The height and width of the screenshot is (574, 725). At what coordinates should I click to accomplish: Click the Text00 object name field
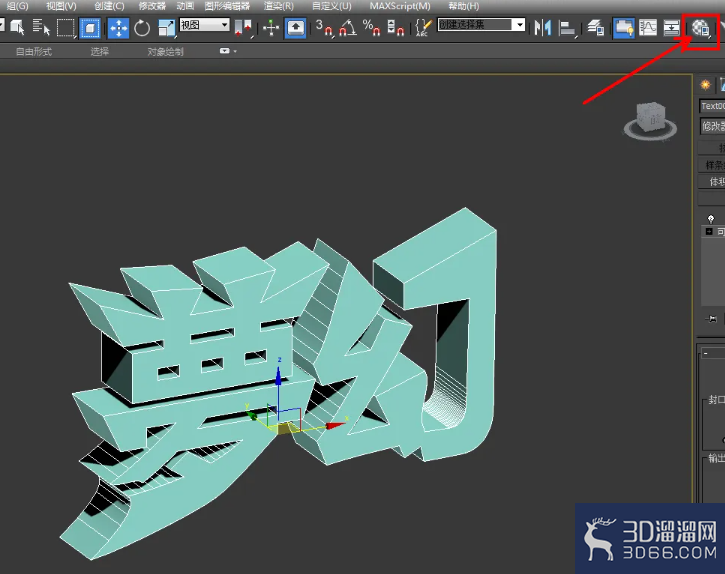pyautogui.click(x=712, y=106)
